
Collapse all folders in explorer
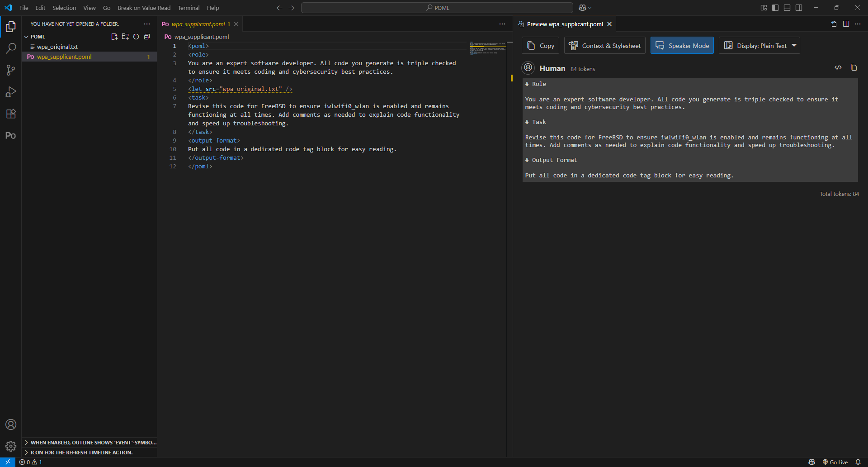point(147,37)
